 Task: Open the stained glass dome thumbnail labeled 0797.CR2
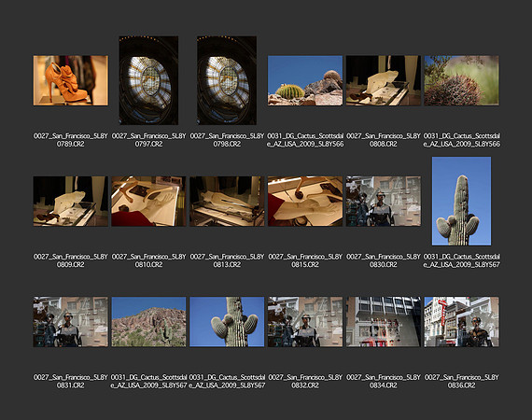148,80
